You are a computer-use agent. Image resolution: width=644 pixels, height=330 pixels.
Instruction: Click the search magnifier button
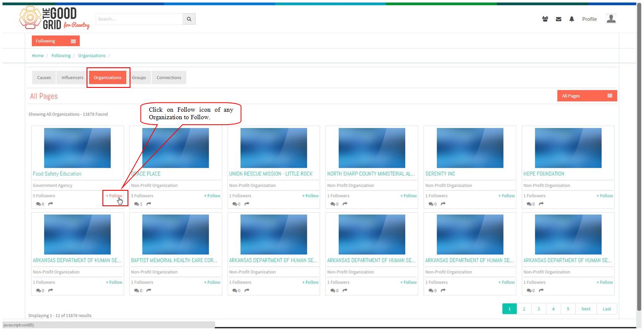point(189,19)
